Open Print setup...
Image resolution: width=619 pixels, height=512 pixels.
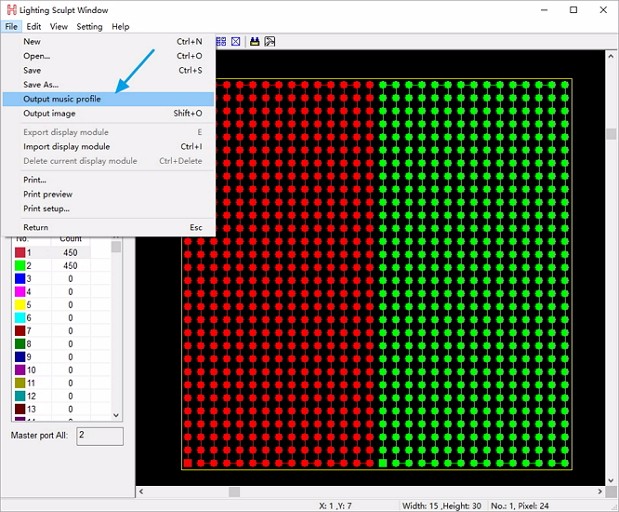(108, 208)
